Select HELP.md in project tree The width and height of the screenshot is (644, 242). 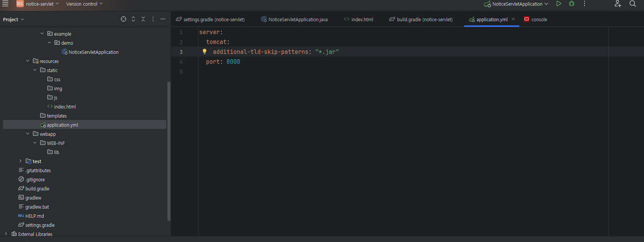pyautogui.click(x=34, y=216)
